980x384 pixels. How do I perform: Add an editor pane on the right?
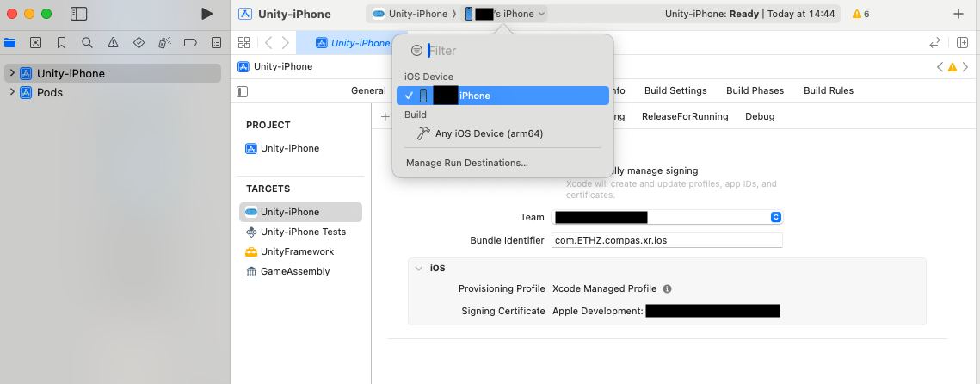[962, 42]
